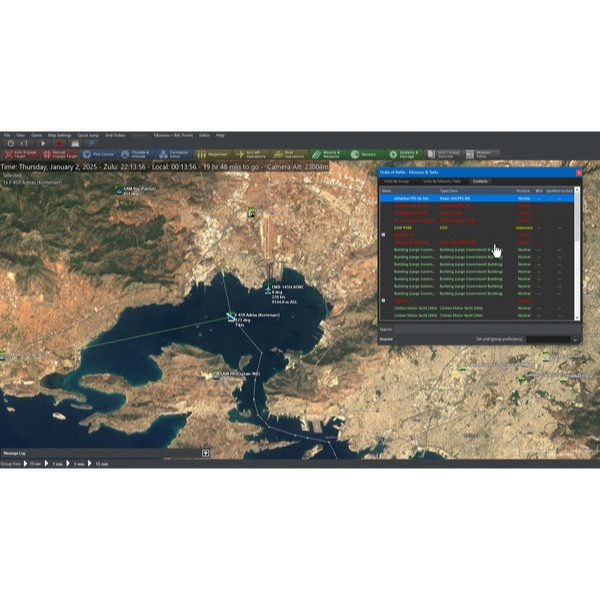The image size is (600, 600).
Task: Open Systems & Damage window
Action: tap(404, 154)
